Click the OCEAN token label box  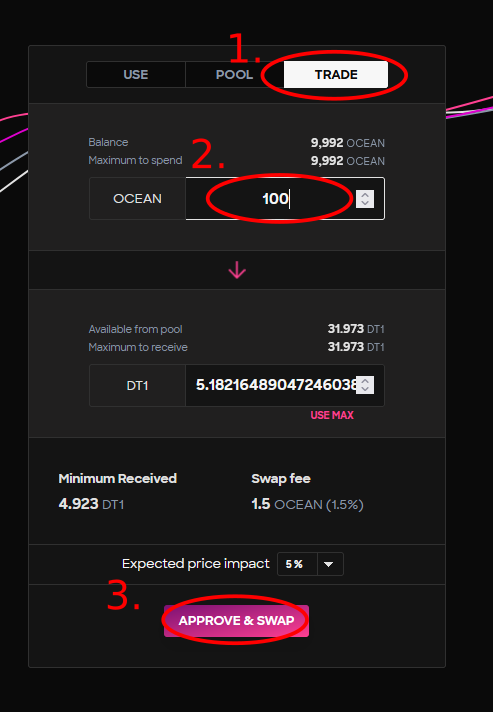138,198
